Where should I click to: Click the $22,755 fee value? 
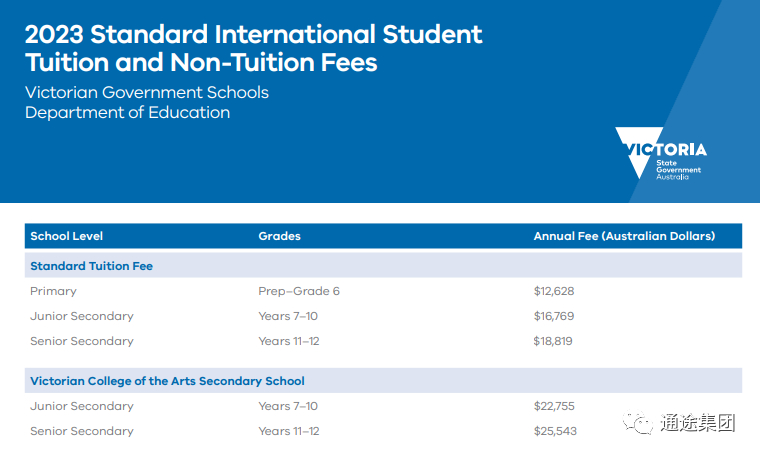tap(554, 406)
